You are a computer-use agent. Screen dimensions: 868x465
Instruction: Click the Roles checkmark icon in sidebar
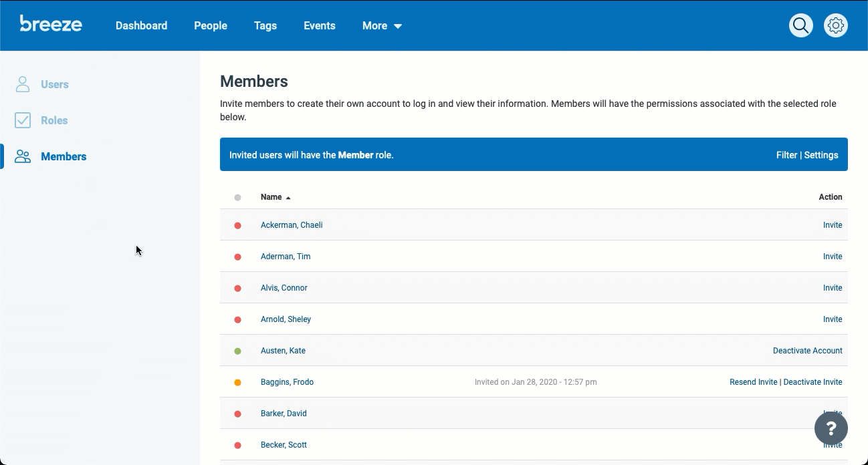click(x=23, y=120)
